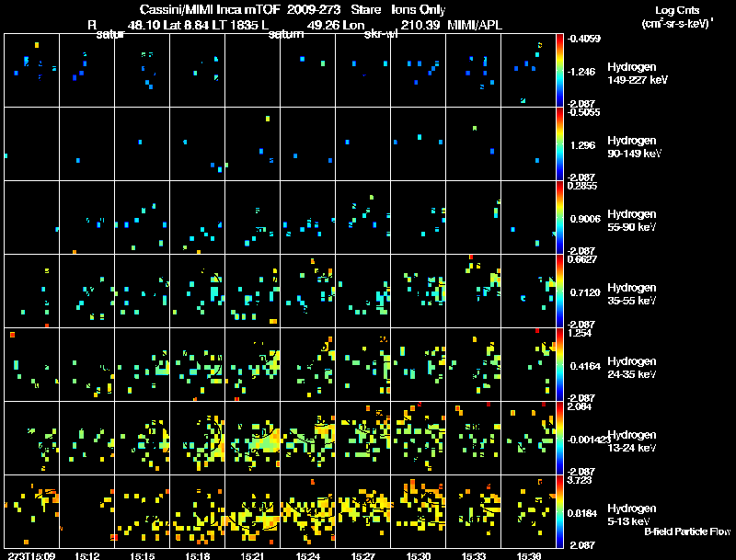
Task: Click the '15:12' time axis label
Action: point(86,555)
